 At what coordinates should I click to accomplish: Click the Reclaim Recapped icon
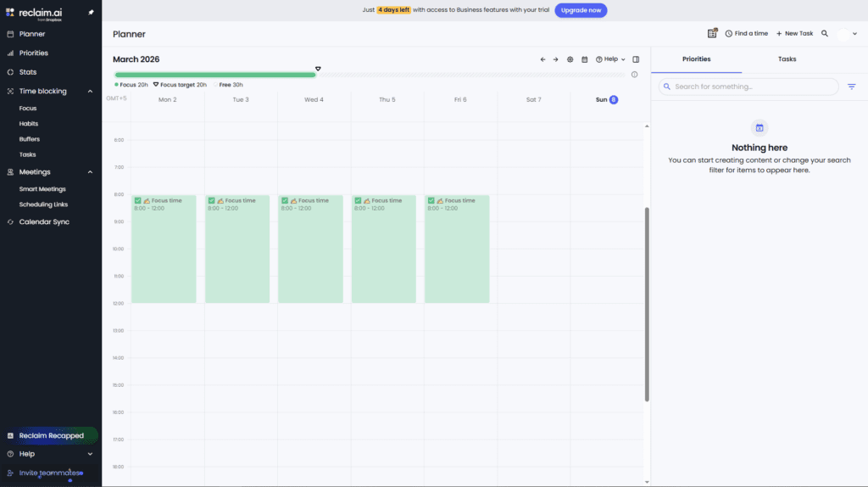click(x=10, y=435)
